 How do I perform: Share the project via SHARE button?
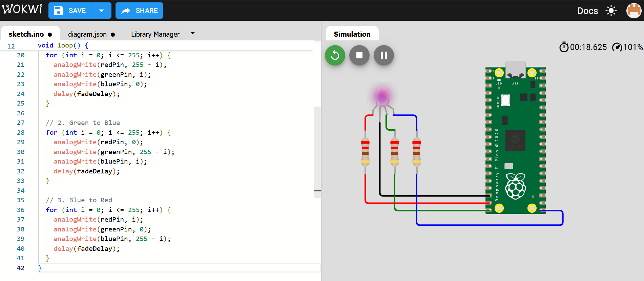click(x=139, y=11)
